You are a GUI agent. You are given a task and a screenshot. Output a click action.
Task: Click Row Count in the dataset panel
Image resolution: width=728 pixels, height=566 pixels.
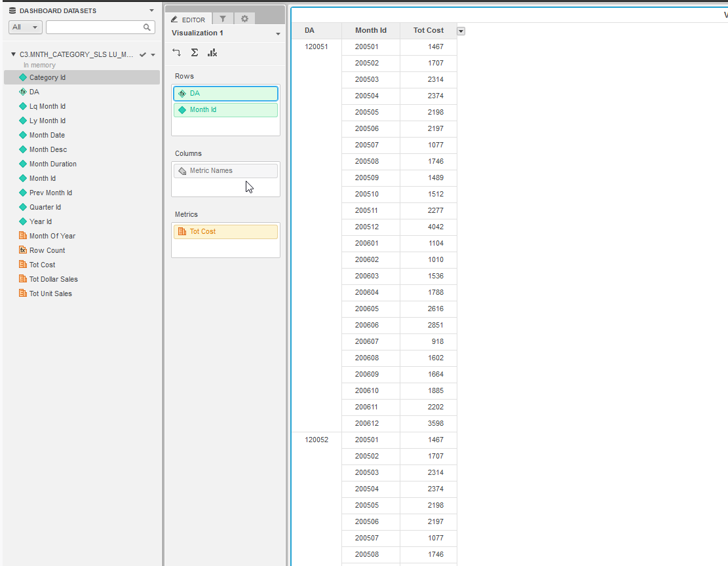point(47,250)
